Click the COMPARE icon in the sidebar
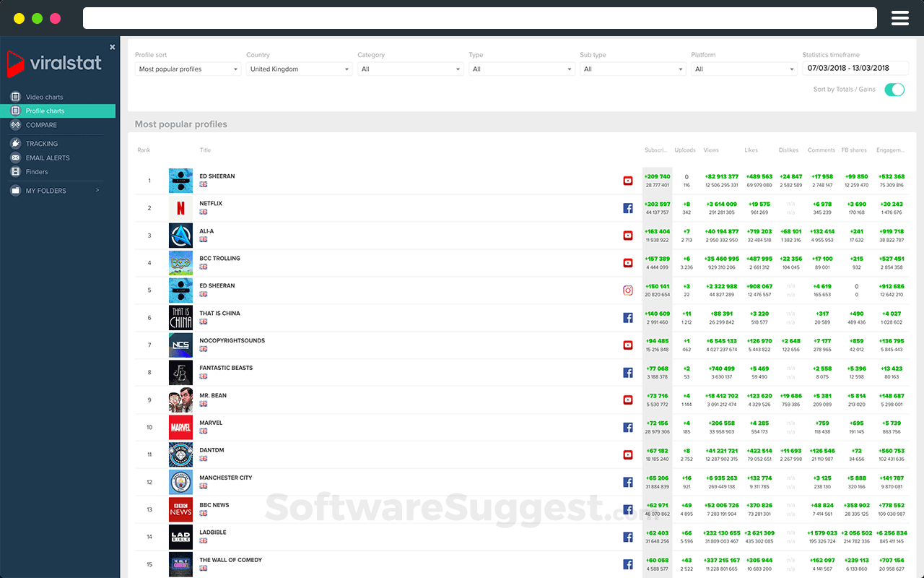Viewport: 924px width, 578px height. pos(16,124)
